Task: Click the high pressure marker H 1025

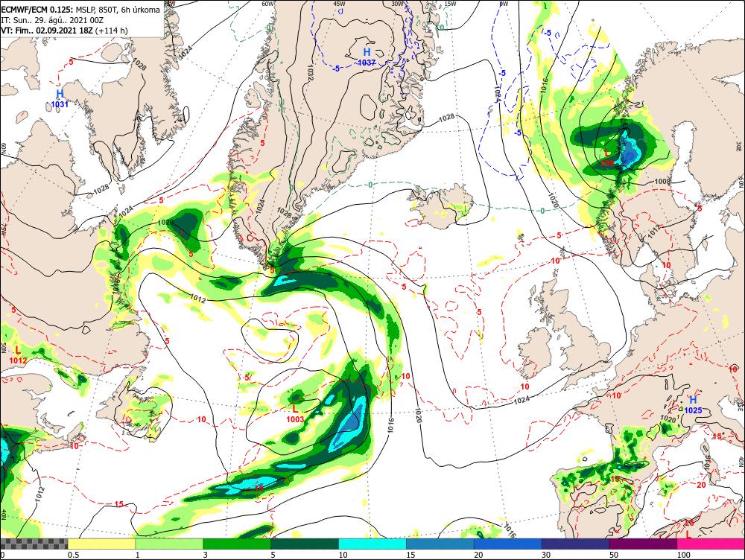Action: [x=693, y=404]
